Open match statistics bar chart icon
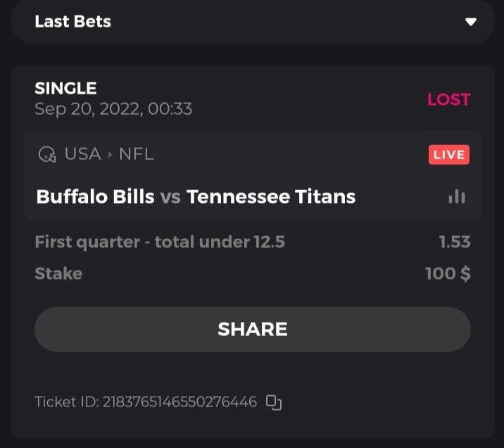This screenshot has height=448, width=504. 457,197
